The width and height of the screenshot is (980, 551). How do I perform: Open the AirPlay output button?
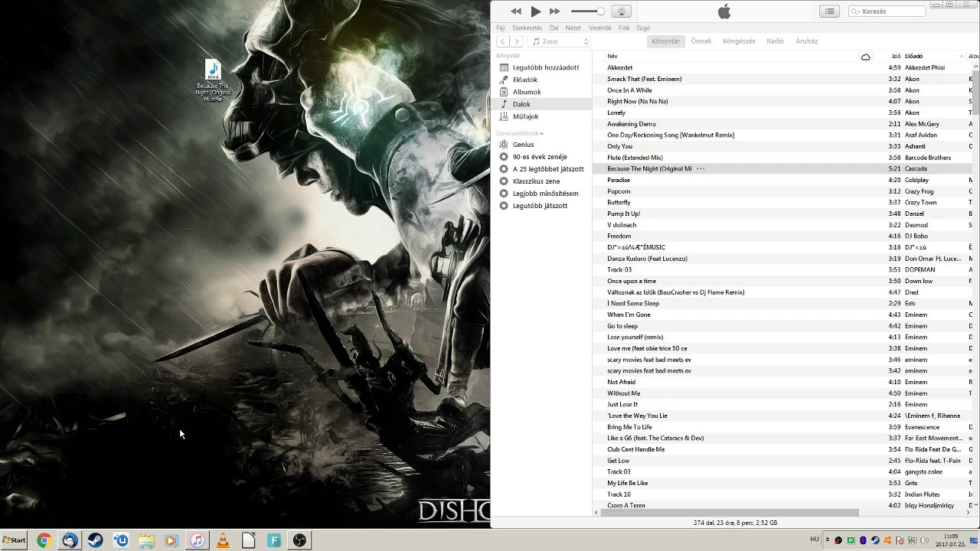(622, 11)
